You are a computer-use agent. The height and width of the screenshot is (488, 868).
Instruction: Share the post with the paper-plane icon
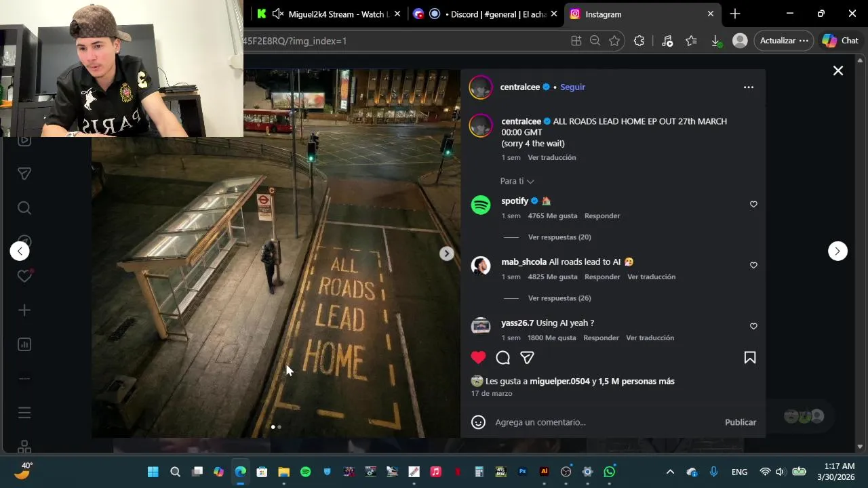tap(527, 357)
